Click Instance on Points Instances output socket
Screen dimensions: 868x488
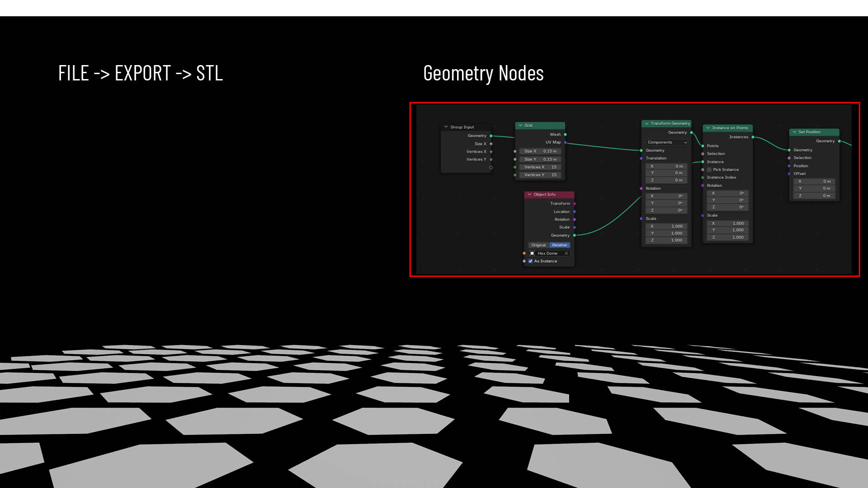[753, 137]
